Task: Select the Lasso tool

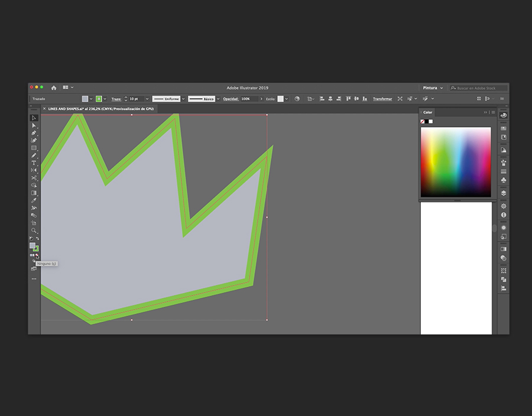Action: click(34, 185)
